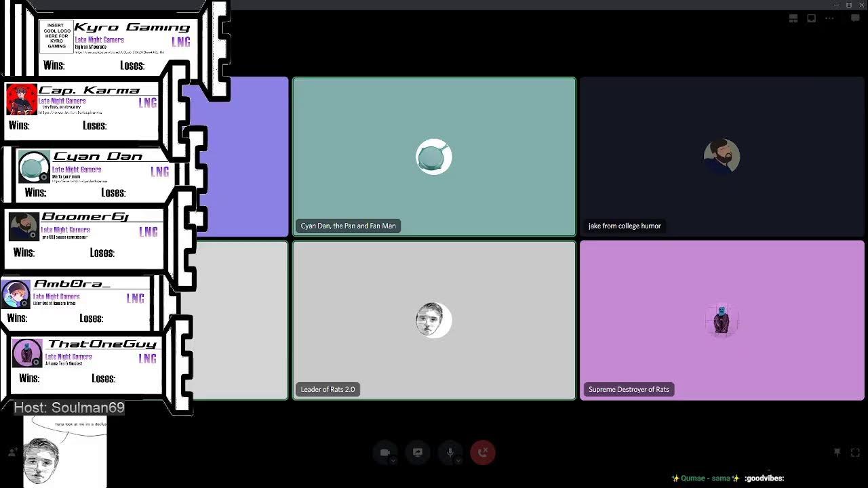Select jake from college humor's tile

[x=722, y=157]
